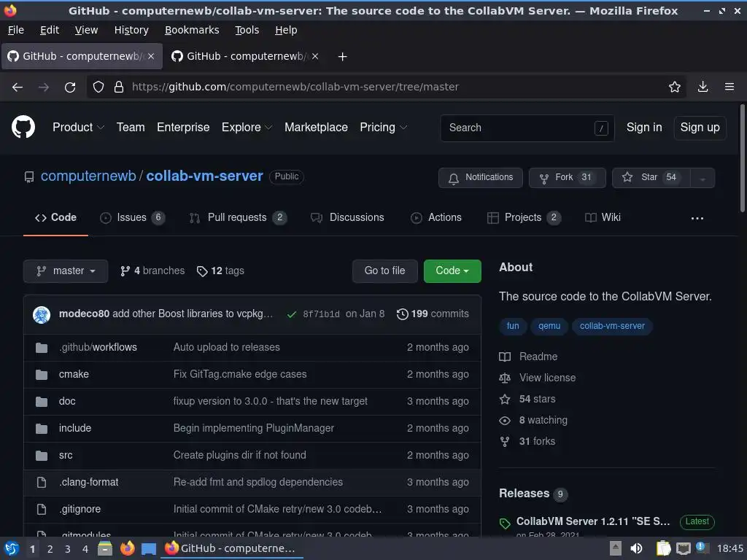Click the show desktop icon in the taskbar
The height and width of the screenshot is (560, 747).
click(x=149, y=549)
